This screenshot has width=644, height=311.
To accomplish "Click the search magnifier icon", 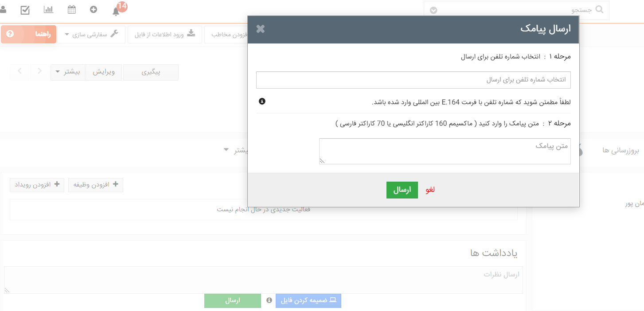I will [x=600, y=10].
